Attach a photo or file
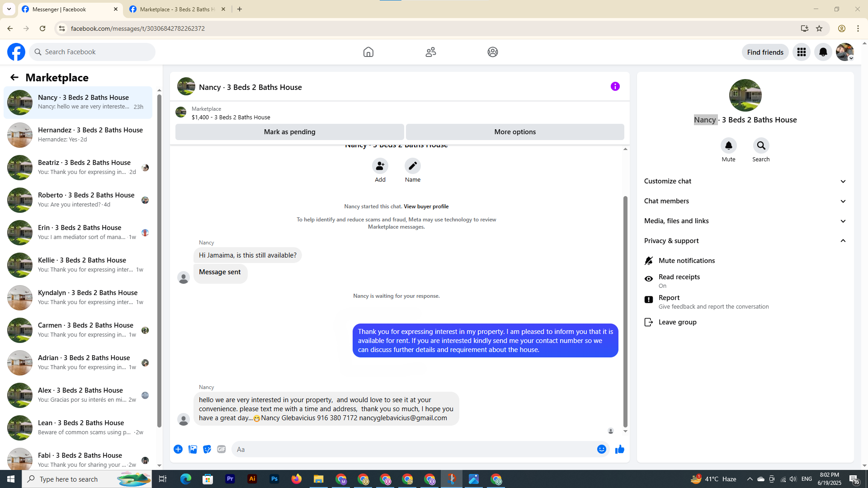The image size is (868, 488). pos(193,449)
